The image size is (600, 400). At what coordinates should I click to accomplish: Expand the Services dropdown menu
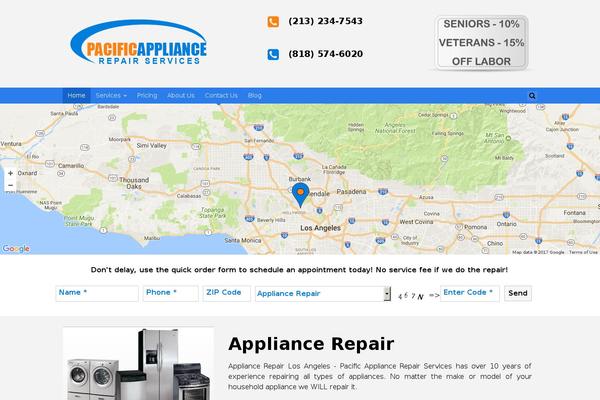tap(111, 95)
